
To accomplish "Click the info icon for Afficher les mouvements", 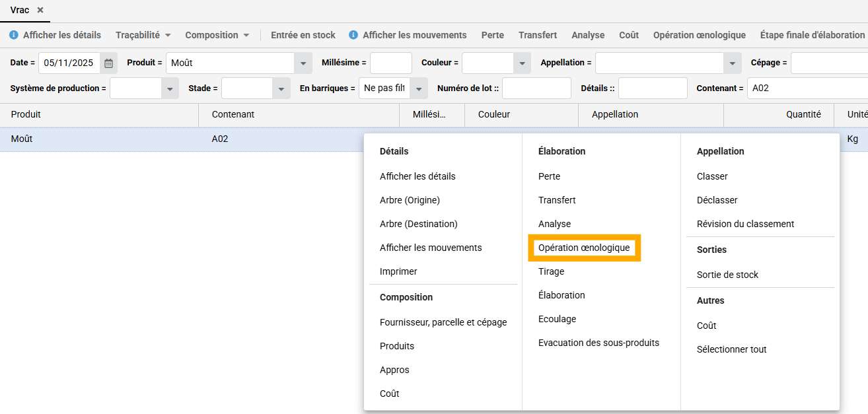I will click(x=353, y=35).
